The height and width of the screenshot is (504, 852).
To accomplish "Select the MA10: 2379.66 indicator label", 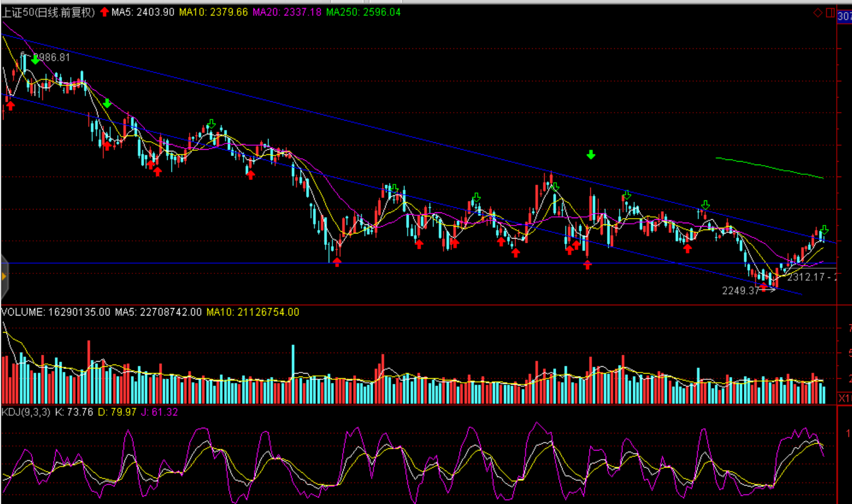I will (213, 12).
